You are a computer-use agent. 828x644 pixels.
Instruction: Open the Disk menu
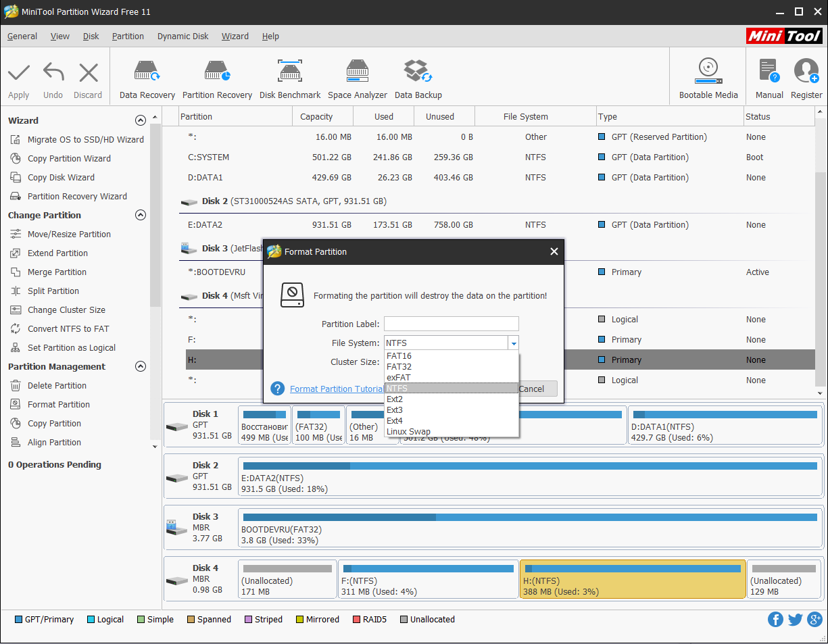pyautogui.click(x=91, y=36)
